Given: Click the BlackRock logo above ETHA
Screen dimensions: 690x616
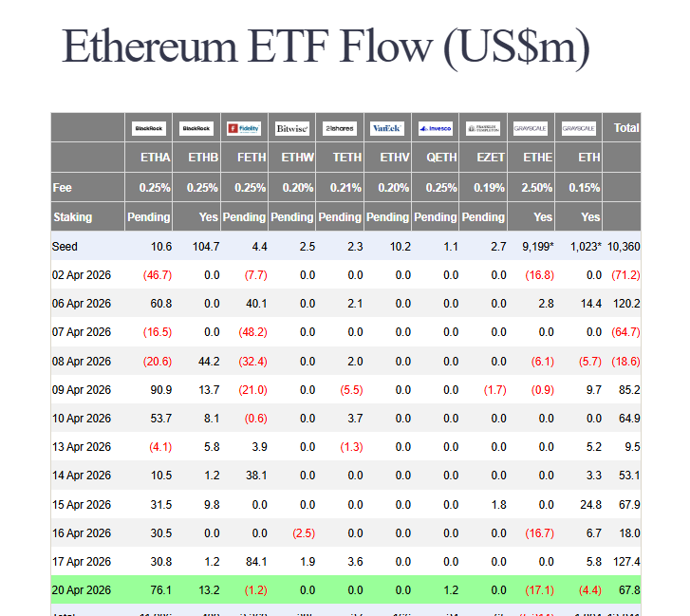Looking at the screenshot, I should 148,128.
